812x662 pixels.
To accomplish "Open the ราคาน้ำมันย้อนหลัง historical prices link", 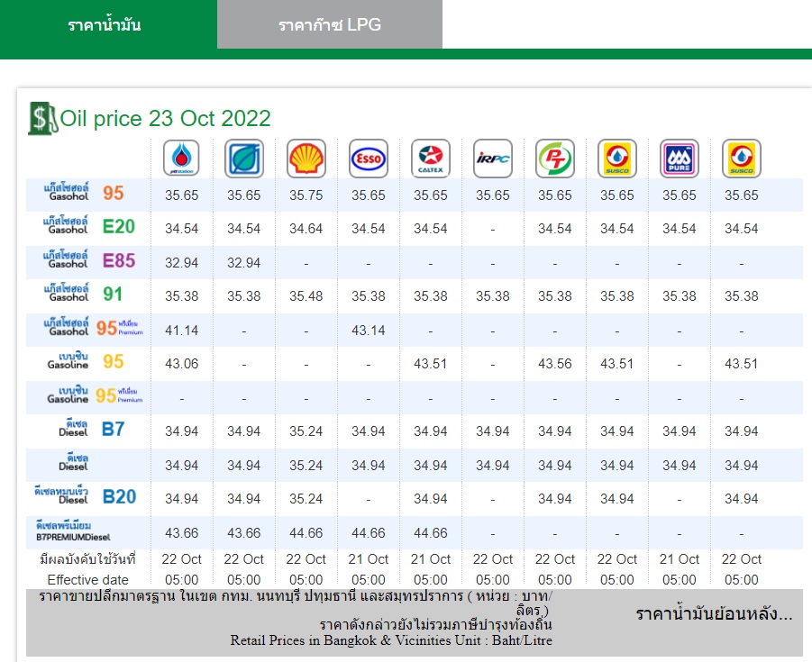I will [714, 614].
